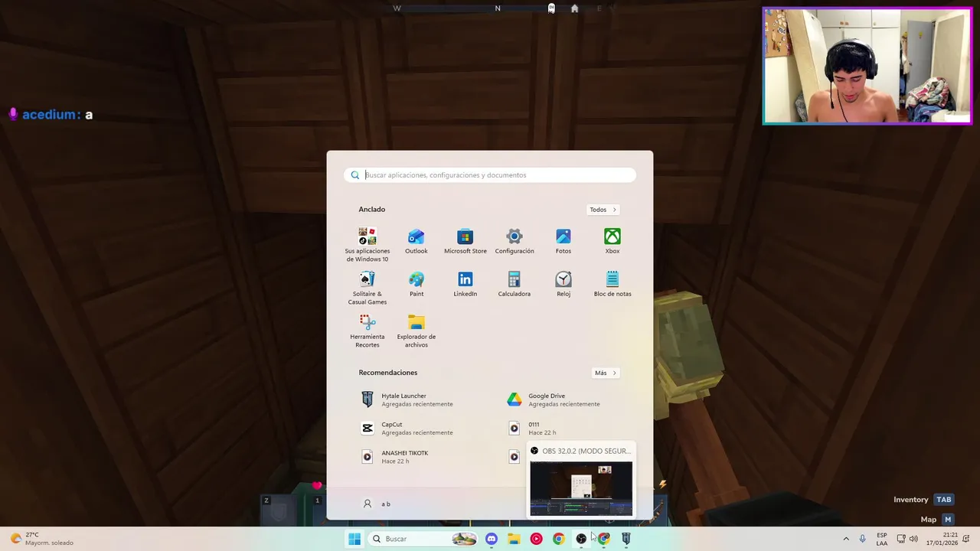
Task: Switch ESP LAA input language
Action: 882,539
